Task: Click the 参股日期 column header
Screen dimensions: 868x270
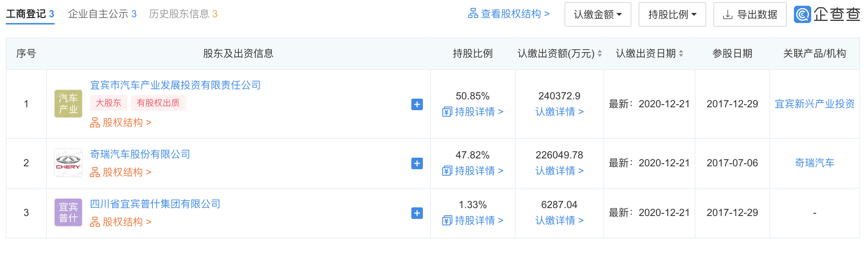Action: point(732,54)
